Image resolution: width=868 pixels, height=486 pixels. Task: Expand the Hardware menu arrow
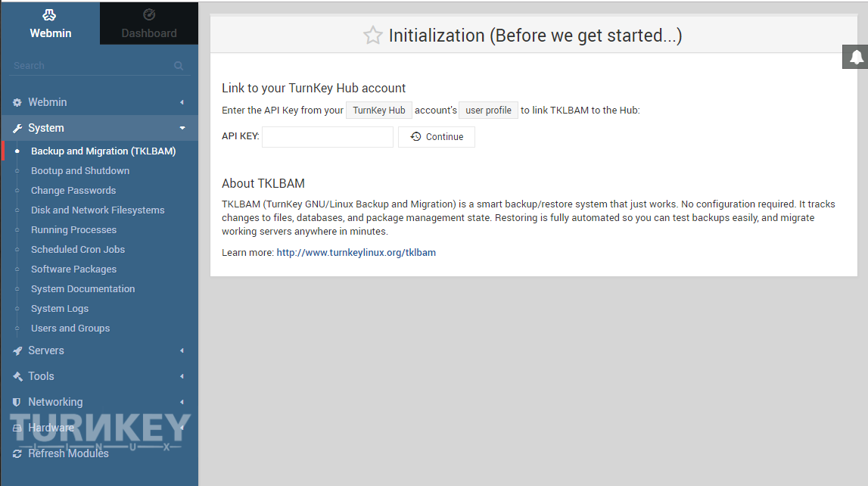[x=182, y=428]
